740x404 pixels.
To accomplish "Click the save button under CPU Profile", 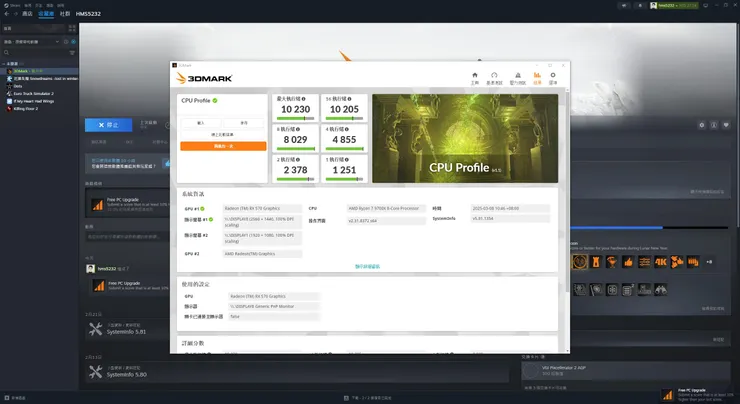I will tap(244, 123).
